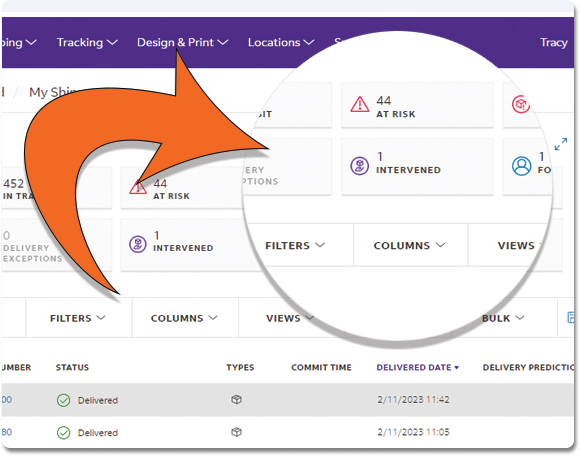Click the 452 in-transit tile
The height and width of the screenshot is (456, 580).
tap(57, 188)
